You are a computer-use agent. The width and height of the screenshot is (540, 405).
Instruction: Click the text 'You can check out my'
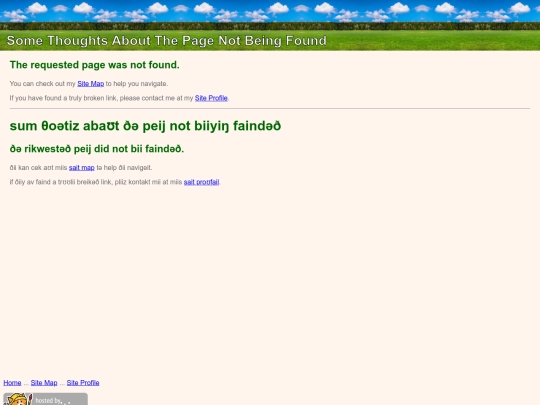(42, 84)
